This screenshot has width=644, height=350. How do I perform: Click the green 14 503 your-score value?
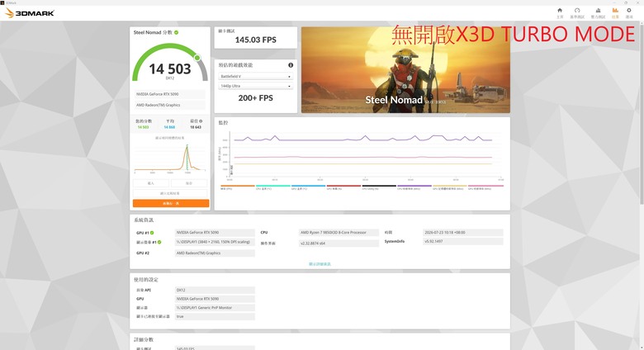point(143,127)
